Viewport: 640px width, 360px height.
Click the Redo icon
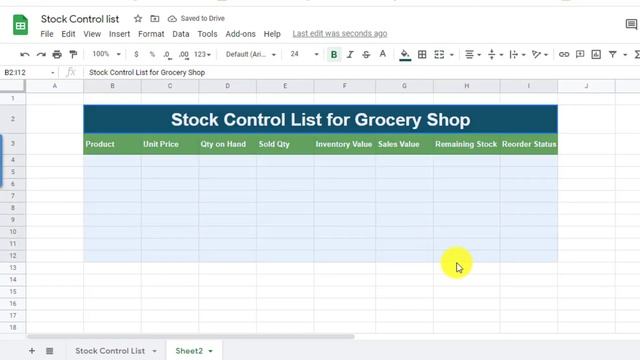pyautogui.click(x=41, y=54)
